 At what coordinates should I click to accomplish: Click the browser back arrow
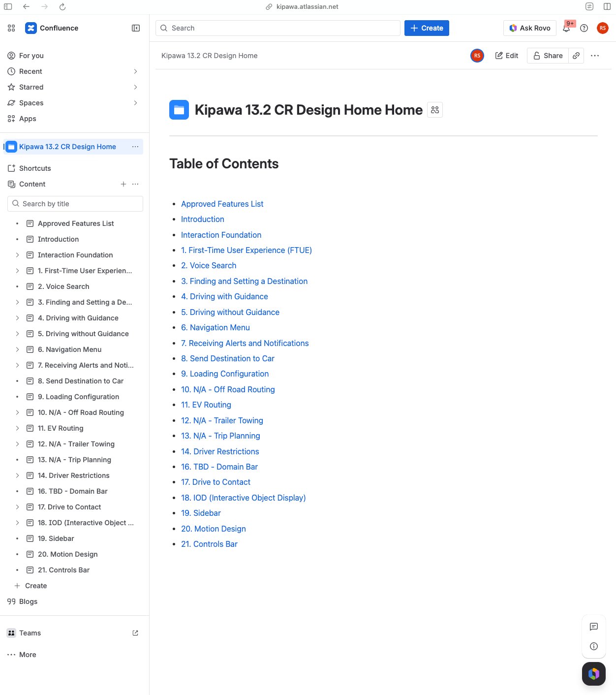[26, 7]
